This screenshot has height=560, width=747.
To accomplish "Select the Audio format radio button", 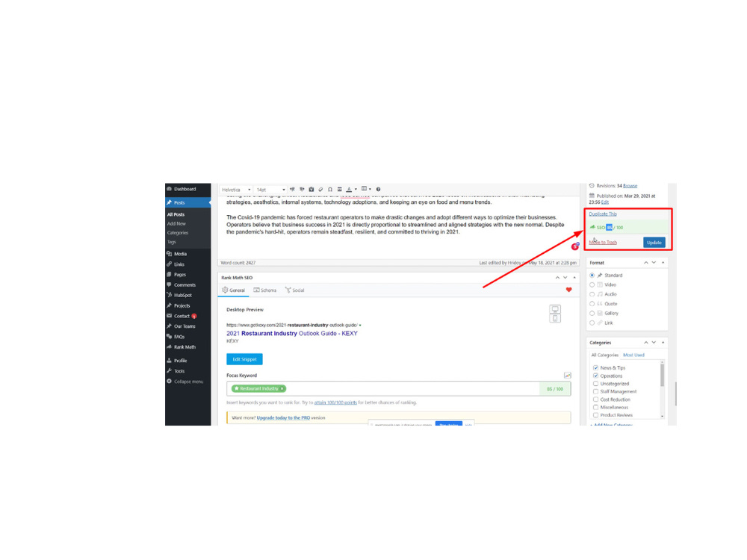I will point(592,294).
